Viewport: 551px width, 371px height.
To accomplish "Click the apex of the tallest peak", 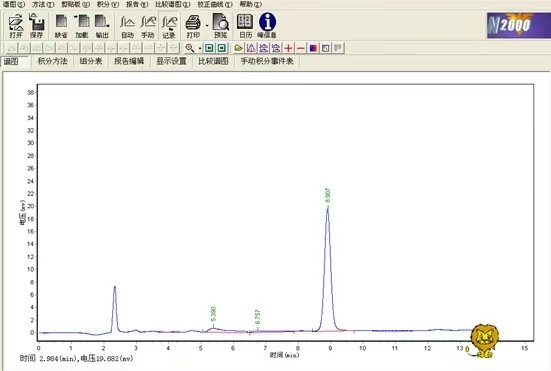I will click(x=328, y=208).
